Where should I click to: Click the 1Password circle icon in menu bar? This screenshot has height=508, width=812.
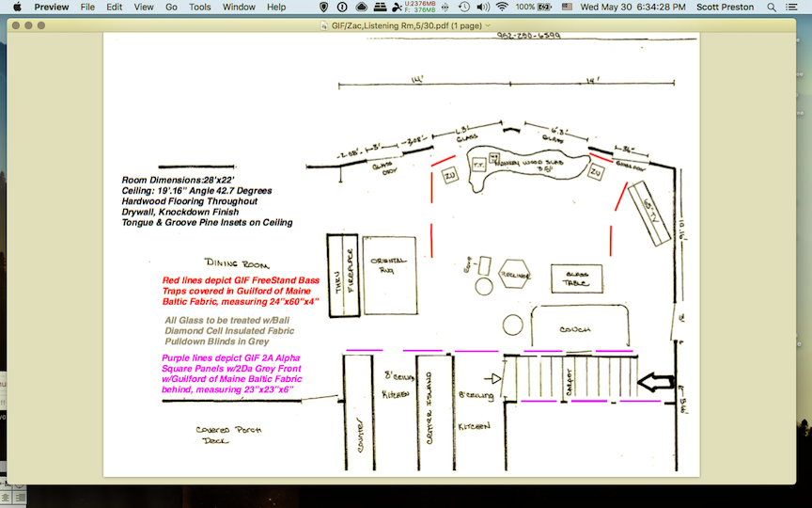point(342,7)
